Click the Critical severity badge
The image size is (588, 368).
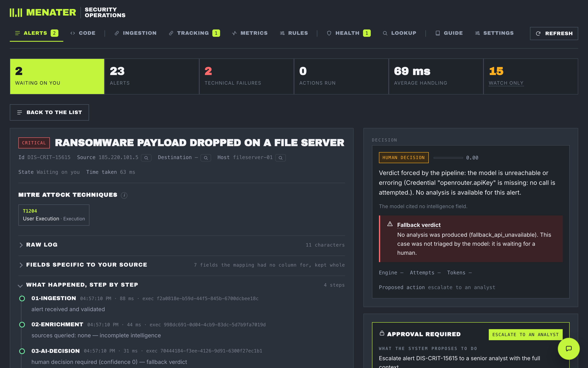(x=34, y=143)
